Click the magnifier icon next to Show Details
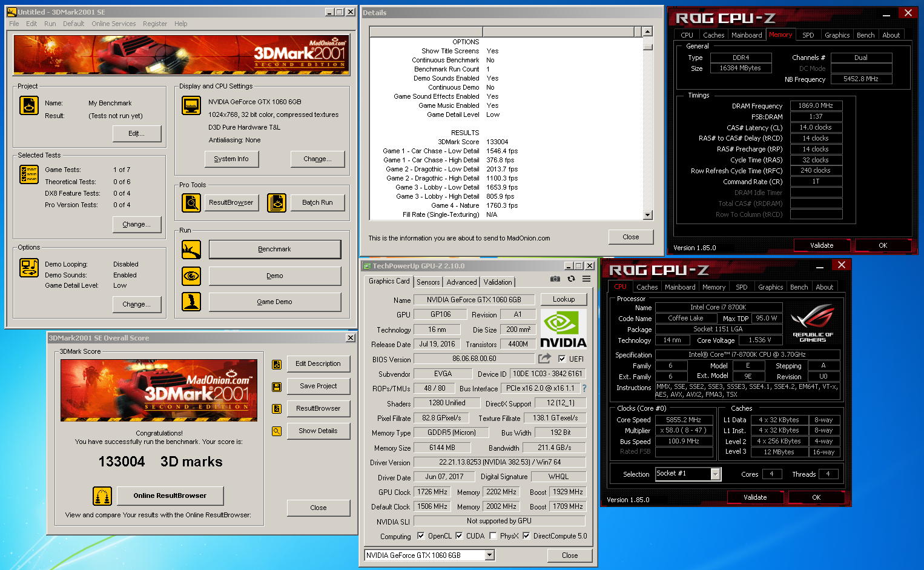 click(x=277, y=431)
